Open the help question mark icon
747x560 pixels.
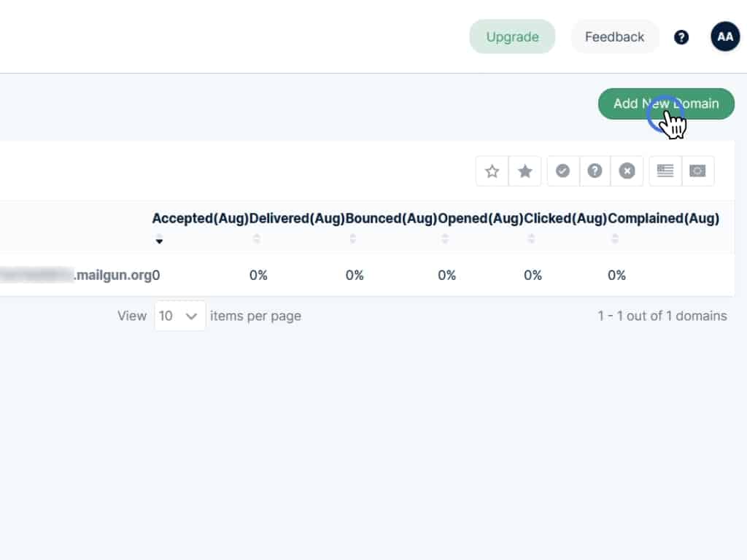click(681, 37)
